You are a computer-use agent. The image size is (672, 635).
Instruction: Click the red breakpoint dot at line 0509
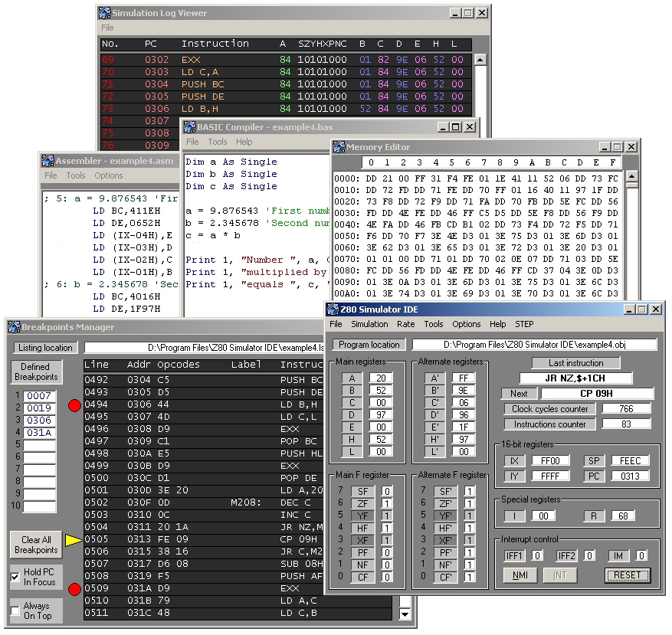[x=74, y=589]
